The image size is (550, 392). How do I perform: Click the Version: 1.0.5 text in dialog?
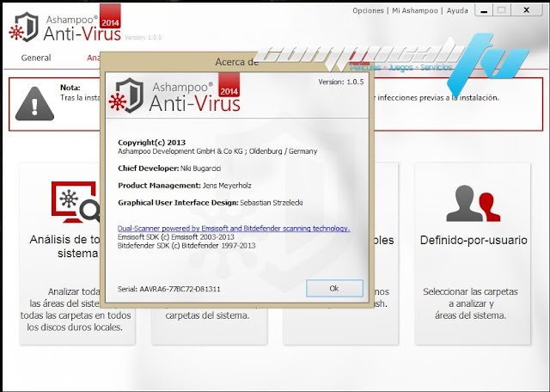pos(341,82)
